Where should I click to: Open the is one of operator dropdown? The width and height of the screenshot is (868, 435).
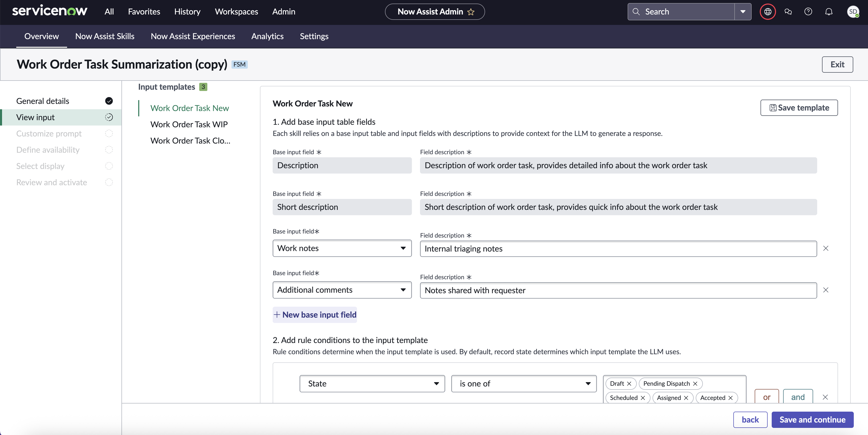524,383
